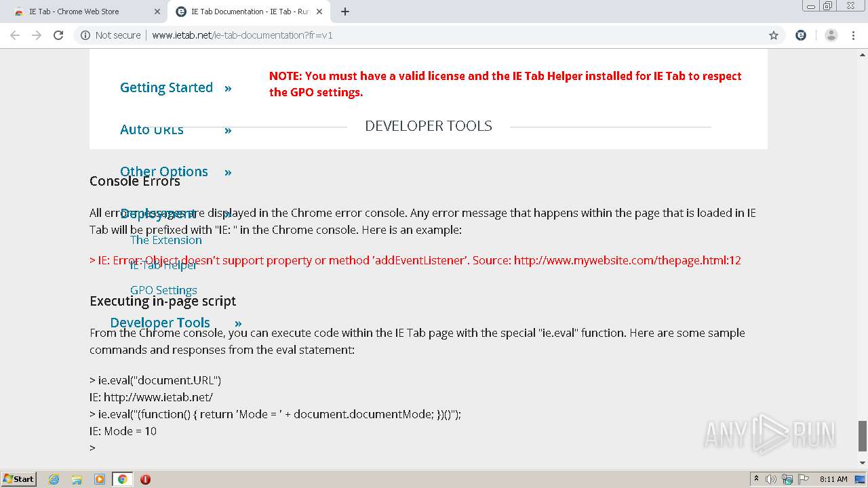Open the red stop-sign taskbar icon

(145, 479)
